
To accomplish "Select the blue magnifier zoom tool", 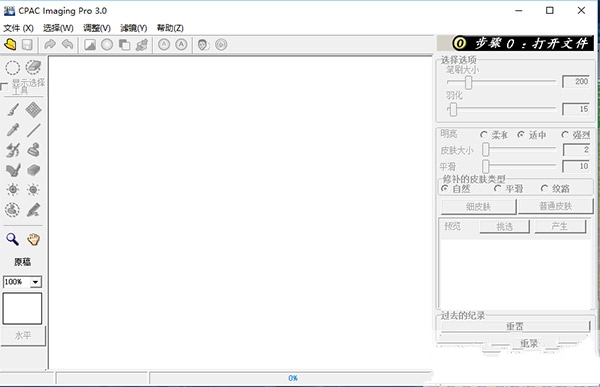I will [x=13, y=239].
